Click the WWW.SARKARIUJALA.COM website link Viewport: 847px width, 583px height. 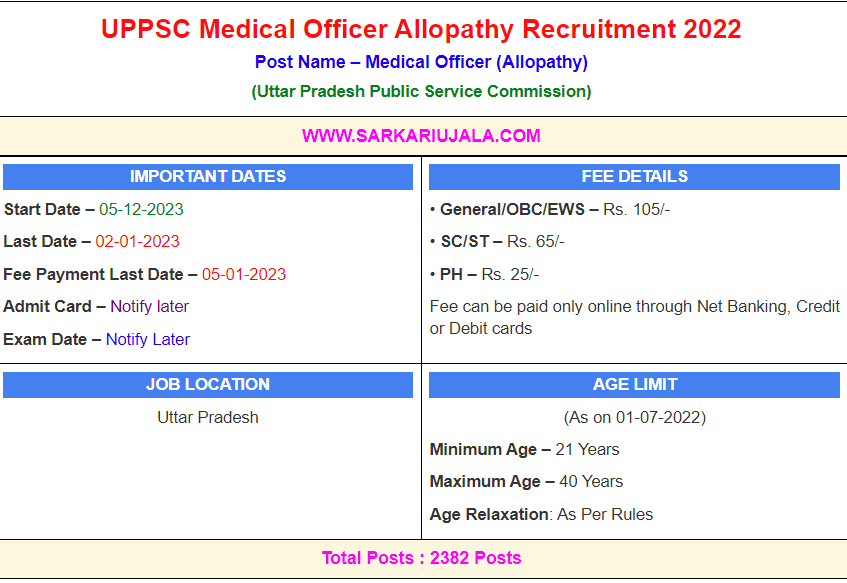pos(421,135)
